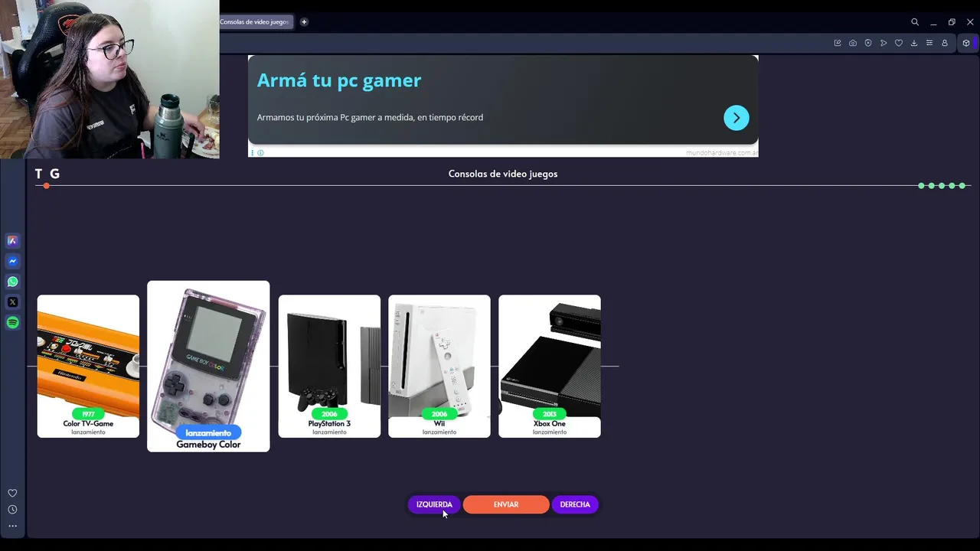This screenshot has height=551, width=980.
Task: Click the Color TV-Game label
Action: [88, 423]
